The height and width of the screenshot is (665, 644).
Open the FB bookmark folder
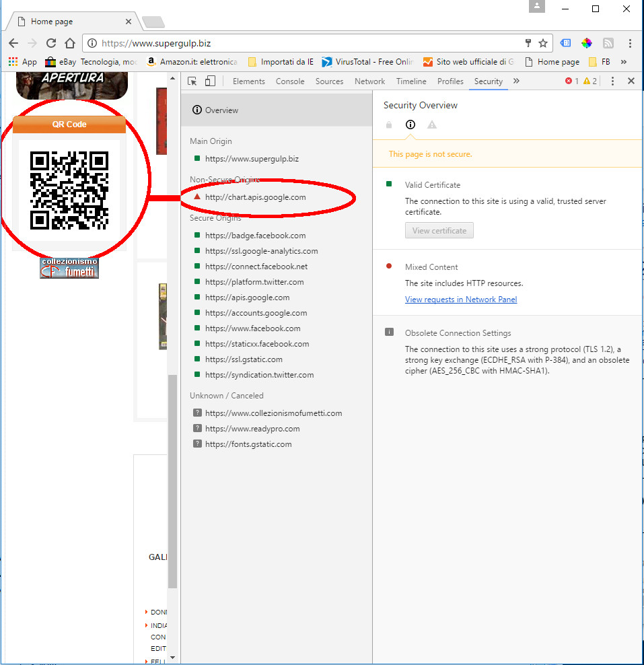click(x=600, y=62)
